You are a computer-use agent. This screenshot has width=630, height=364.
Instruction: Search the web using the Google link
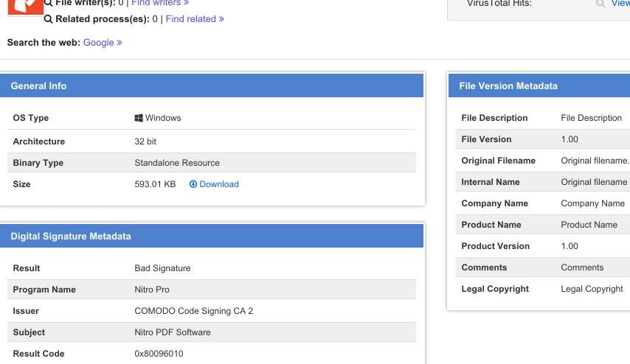pyautogui.click(x=102, y=43)
